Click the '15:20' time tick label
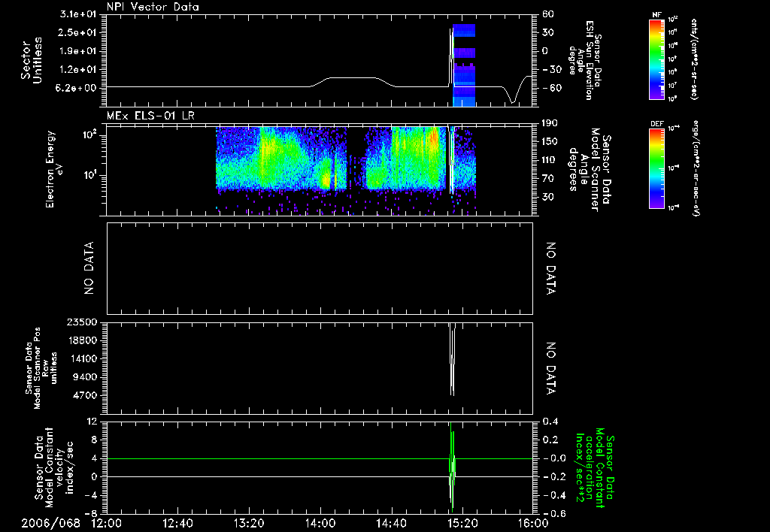770x532 pixels. (x=462, y=523)
